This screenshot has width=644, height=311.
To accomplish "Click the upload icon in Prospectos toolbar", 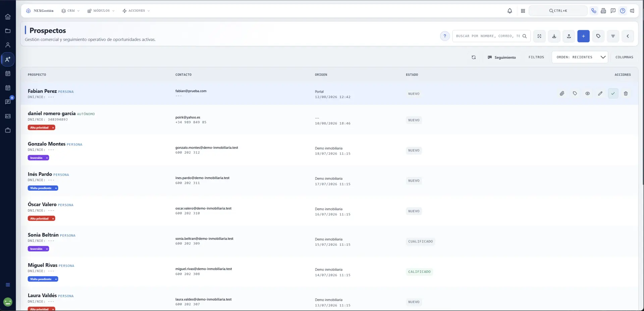I will click(569, 36).
